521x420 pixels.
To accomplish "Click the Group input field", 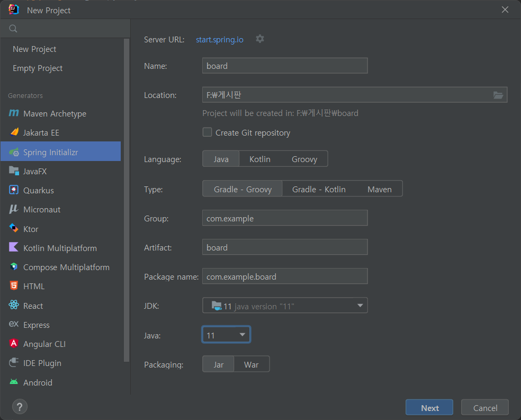I will (x=285, y=218).
